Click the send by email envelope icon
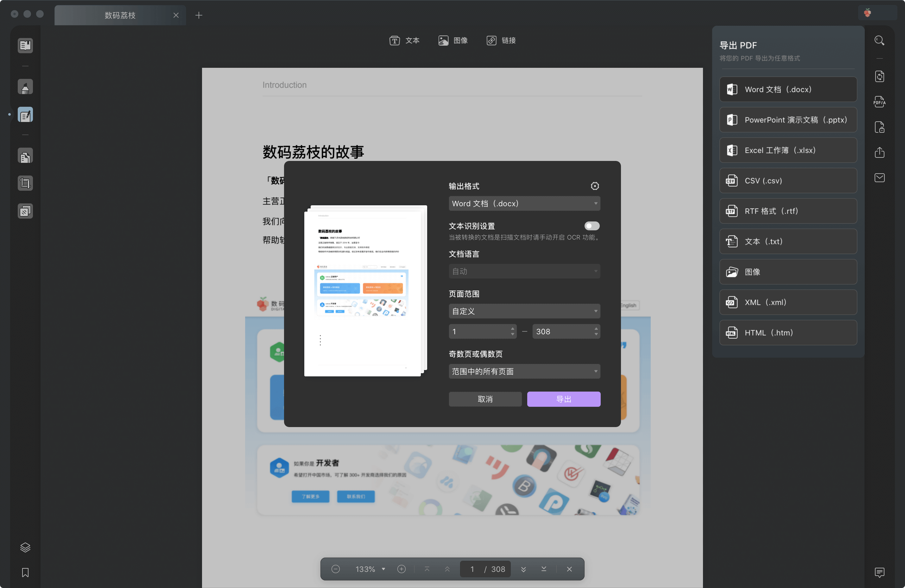Image resolution: width=905 pixels, height=588 pixels. click(879, 178)
